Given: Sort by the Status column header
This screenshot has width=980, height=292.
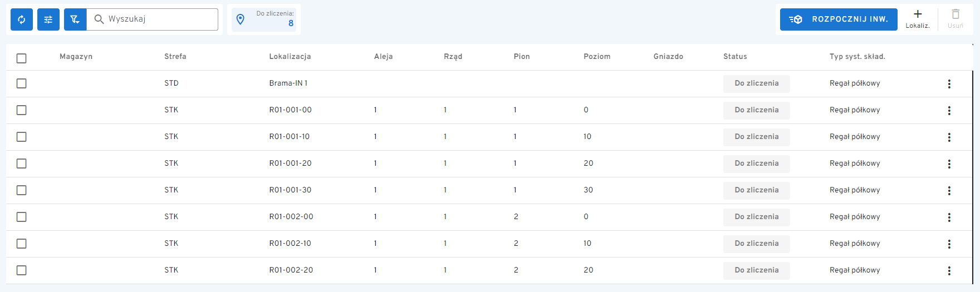Looking at the screenshot, I should pyautogui.click(x=735, y=57).
